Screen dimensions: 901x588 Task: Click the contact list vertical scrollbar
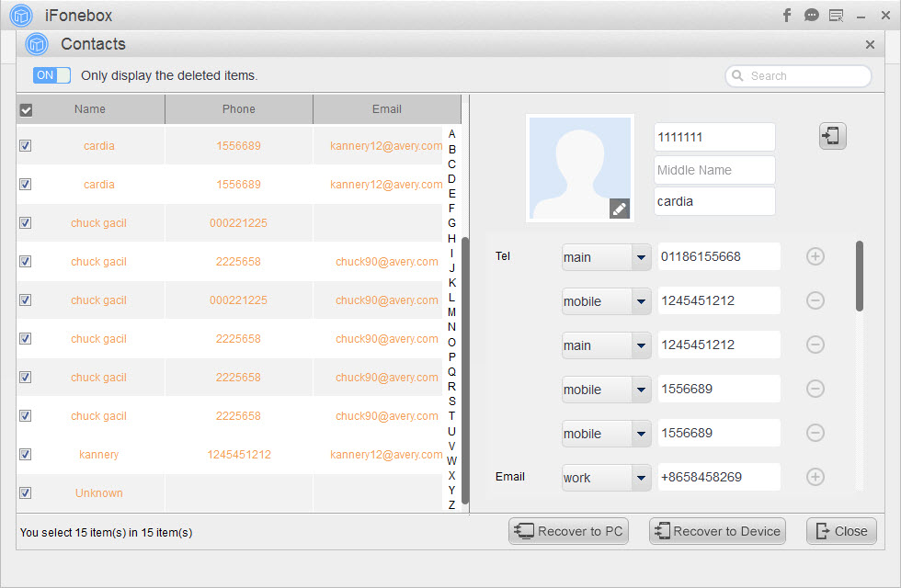coord(465,370)
